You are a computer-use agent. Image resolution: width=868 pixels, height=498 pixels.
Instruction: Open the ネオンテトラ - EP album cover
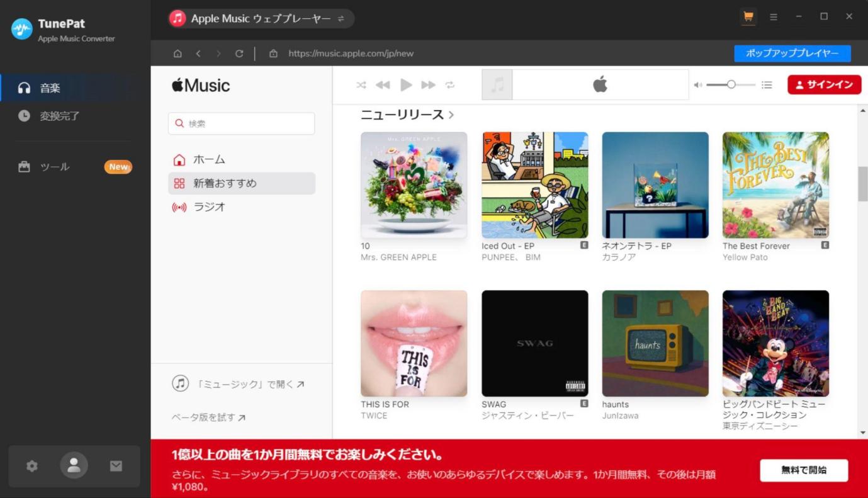[655, 185]
